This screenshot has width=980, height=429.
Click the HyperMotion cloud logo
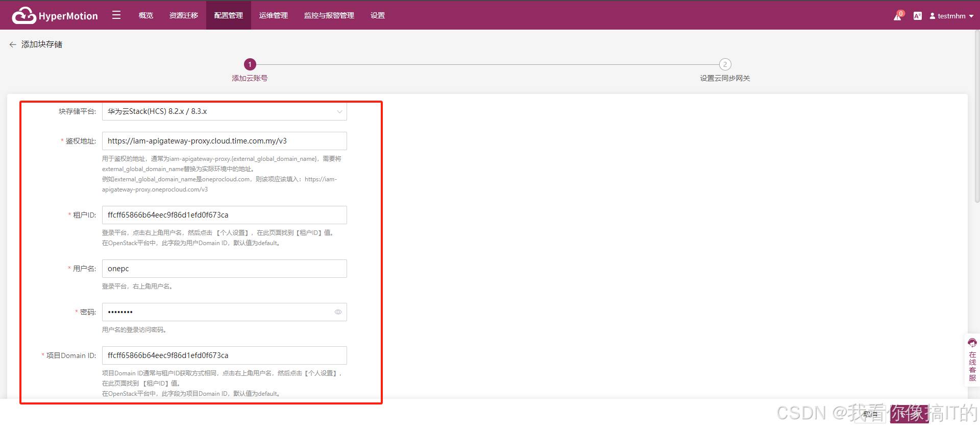click(24, 16)
